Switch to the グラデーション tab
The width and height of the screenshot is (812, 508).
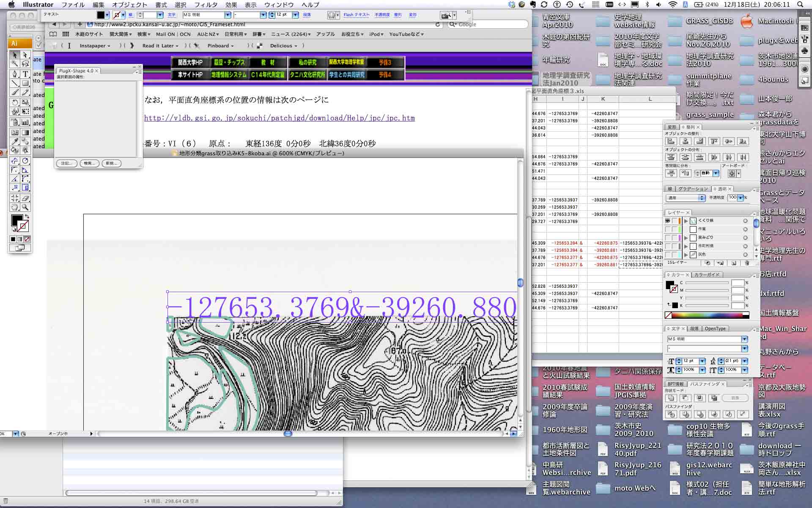pos(693,189)
